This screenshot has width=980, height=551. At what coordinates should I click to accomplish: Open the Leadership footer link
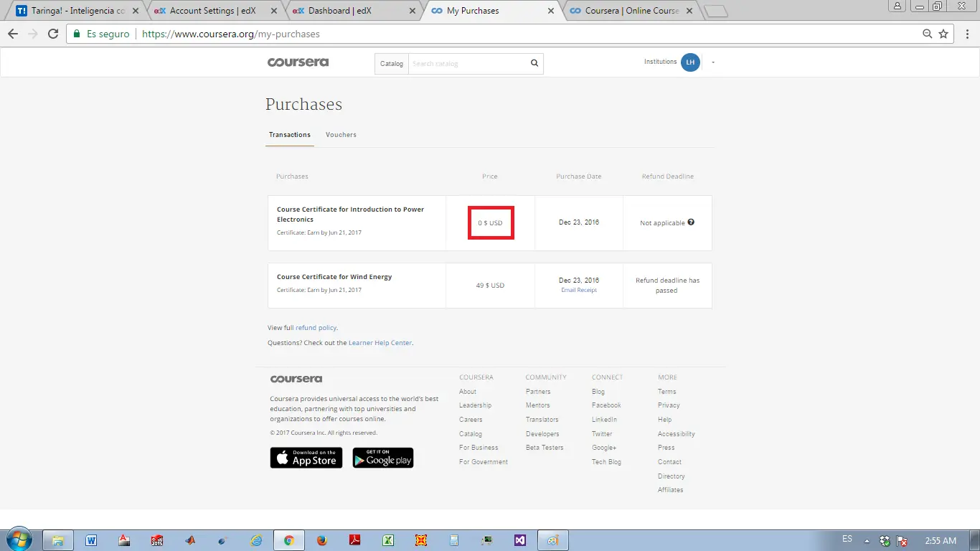476,405
